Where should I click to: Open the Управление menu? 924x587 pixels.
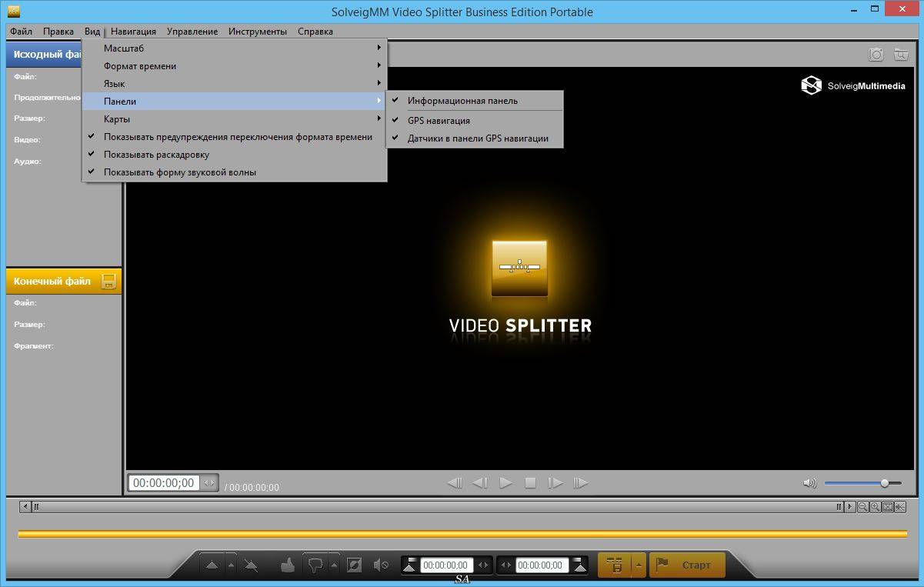pos(192,32)
